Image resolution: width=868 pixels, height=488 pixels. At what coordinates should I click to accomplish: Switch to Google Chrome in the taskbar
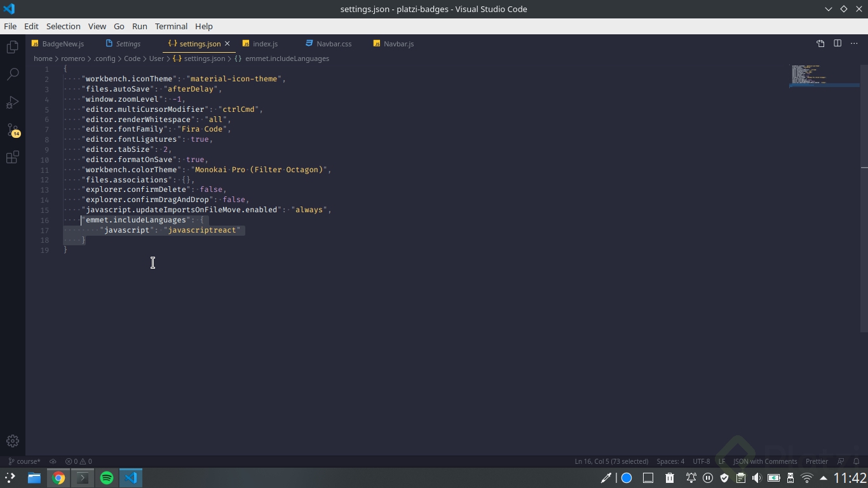(58, 478)
